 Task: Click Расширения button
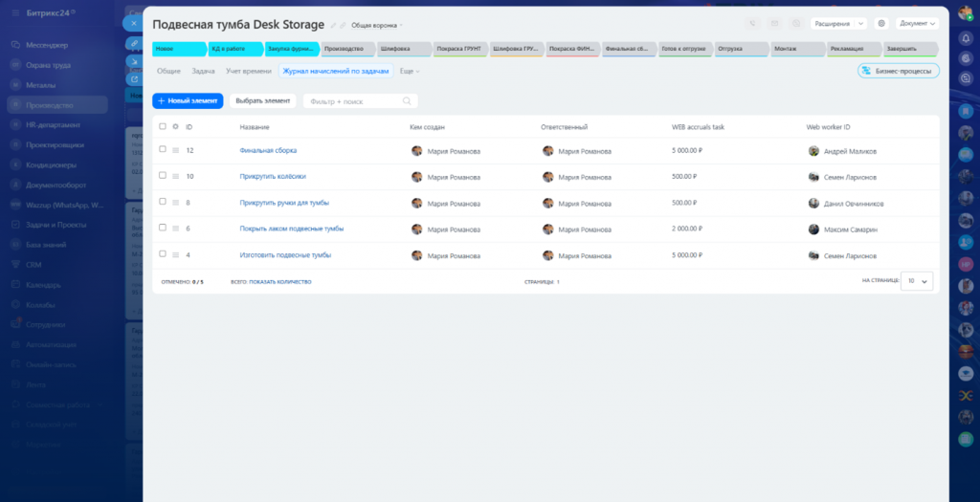833,24
